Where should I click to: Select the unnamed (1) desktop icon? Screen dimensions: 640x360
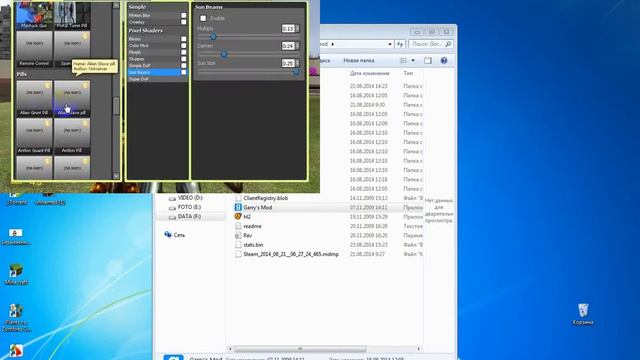(x=50, y=199)
